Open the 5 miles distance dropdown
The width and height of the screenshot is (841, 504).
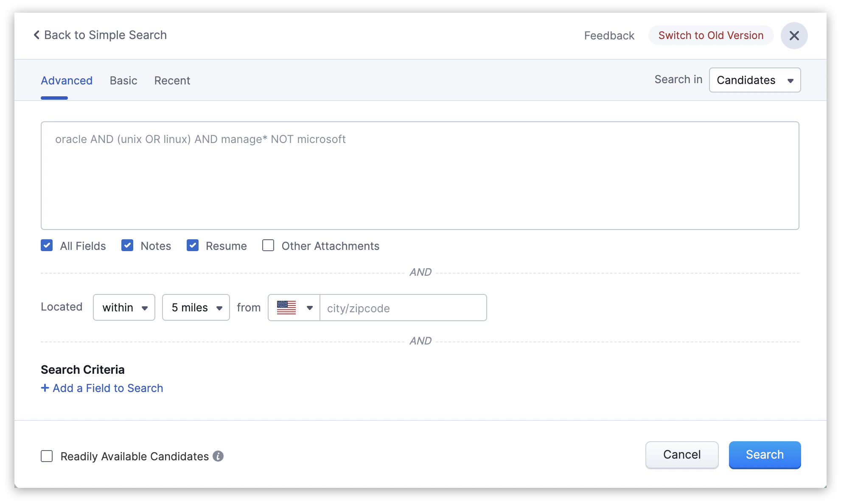click(196, 308)
